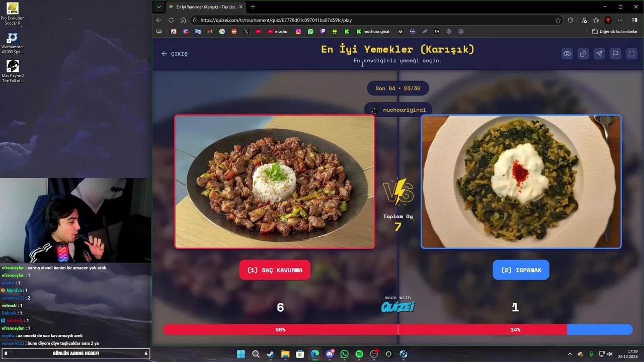Open the muchooriginal creator chip
The width and height of the screenshot is (644, 362).
398,110
